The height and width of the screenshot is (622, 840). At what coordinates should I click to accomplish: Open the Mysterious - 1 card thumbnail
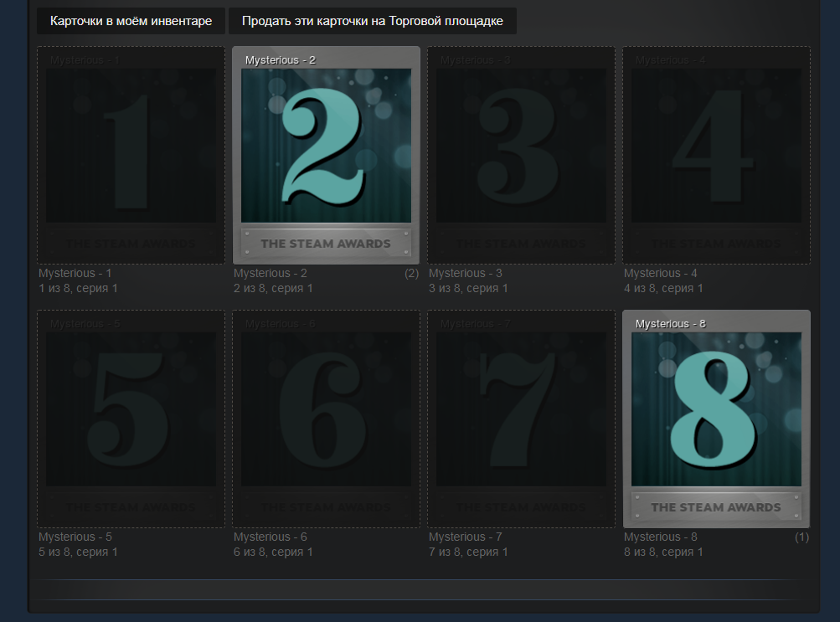pyautogui.click(x=131, y=155)
